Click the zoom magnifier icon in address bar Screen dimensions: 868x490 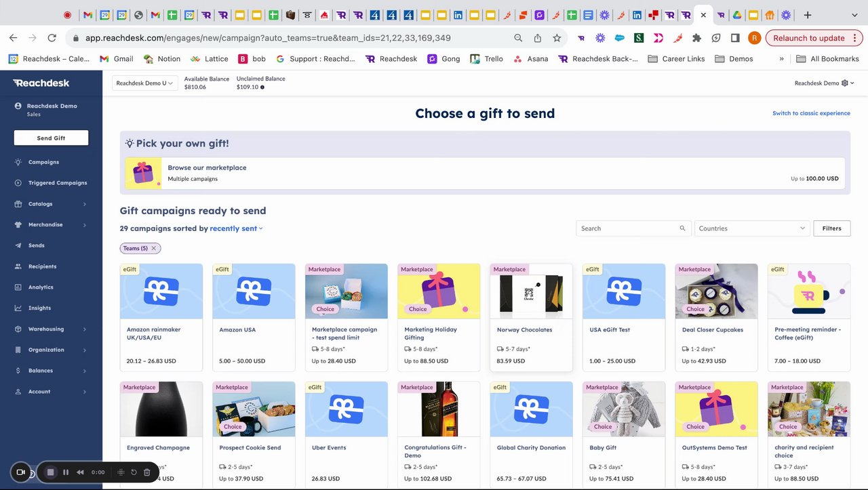point(518,38)
